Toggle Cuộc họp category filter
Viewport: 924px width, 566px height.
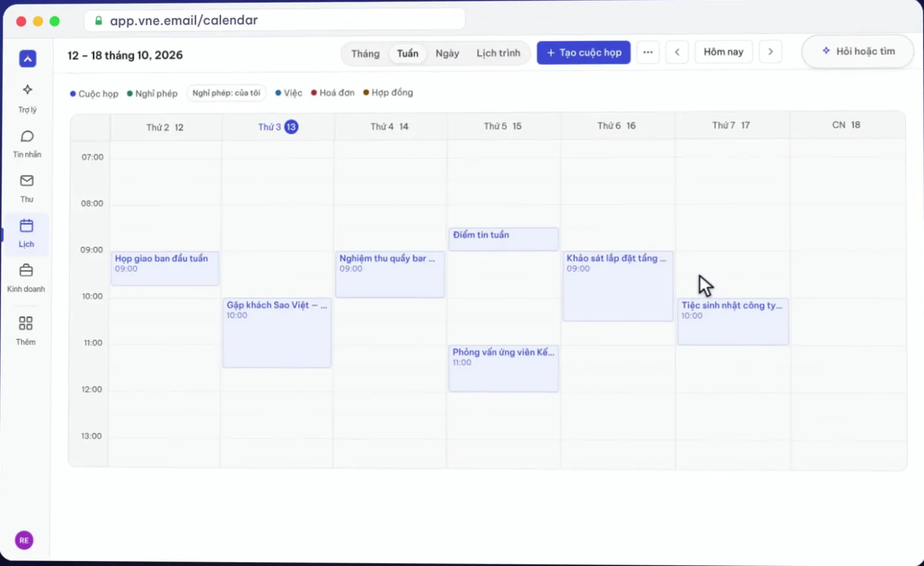pos(94,94)
